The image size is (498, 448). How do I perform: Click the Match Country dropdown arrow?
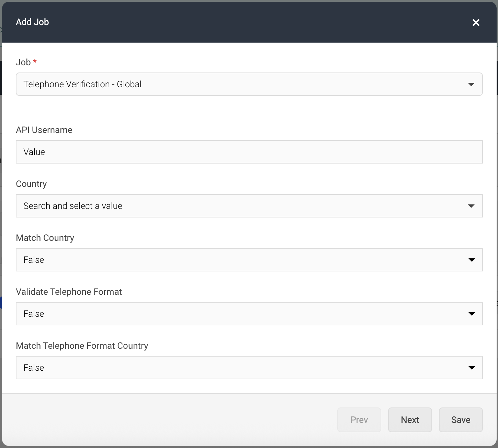[472, 260]
